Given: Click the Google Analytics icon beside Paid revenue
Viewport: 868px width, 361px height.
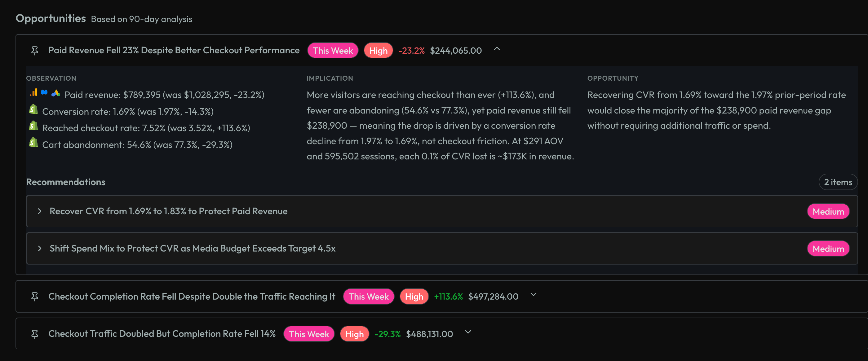Looking at the screenshot, I should (33, 94).
